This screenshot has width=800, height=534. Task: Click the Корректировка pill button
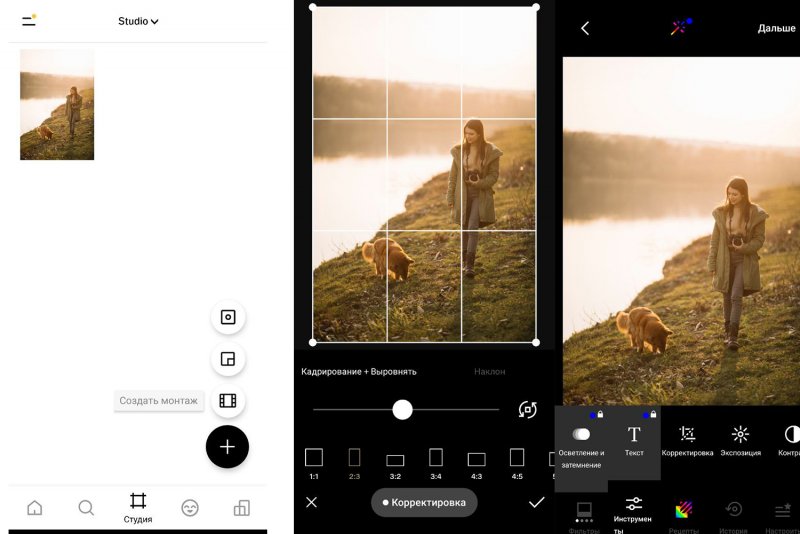click(x=424, y=502)
